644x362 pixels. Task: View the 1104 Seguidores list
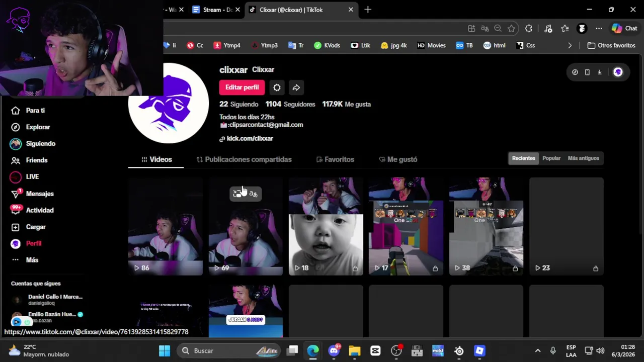coord(290,104)
